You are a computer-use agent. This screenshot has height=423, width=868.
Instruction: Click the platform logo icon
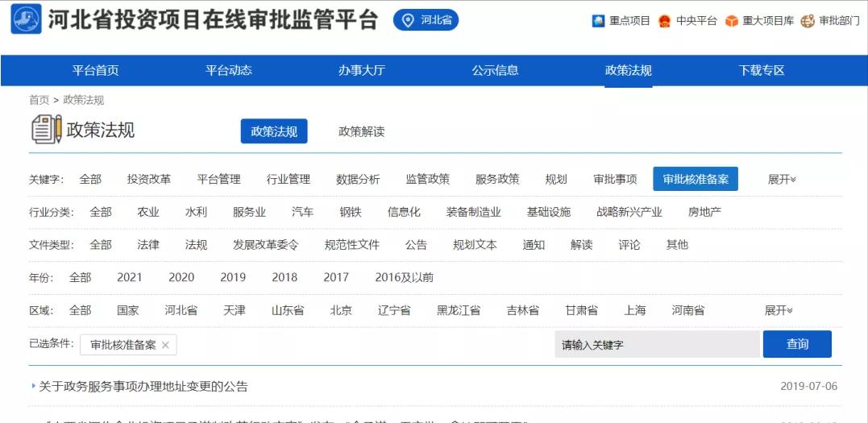(26, 19)
